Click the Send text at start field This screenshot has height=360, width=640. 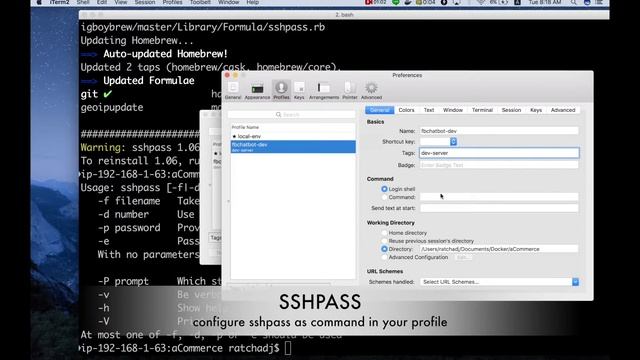[x=499, y=208]
